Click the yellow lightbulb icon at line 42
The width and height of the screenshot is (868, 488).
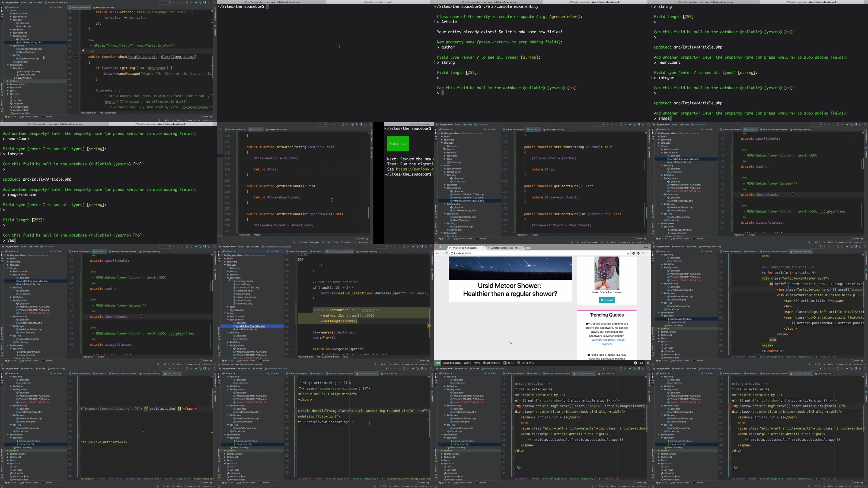point(83,51)
